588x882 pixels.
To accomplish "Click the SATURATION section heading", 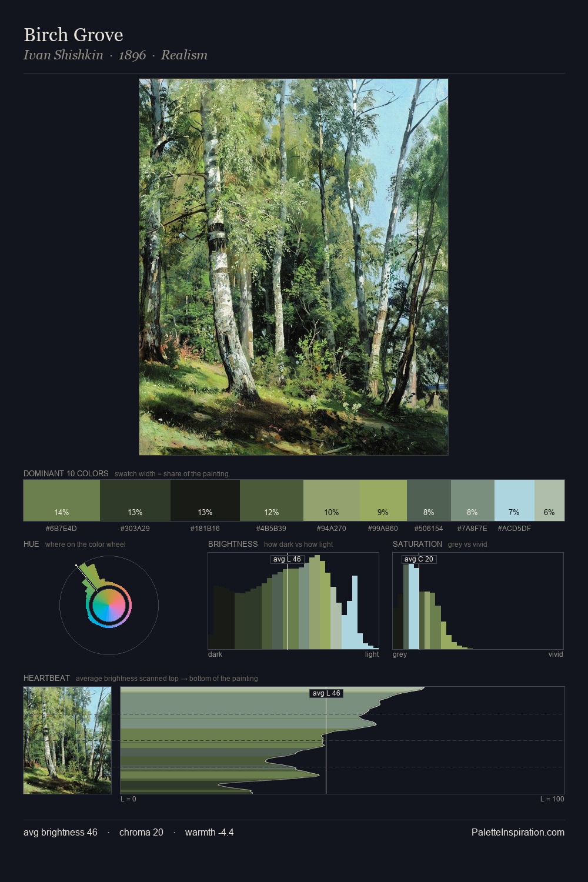I will pos(417,544).
